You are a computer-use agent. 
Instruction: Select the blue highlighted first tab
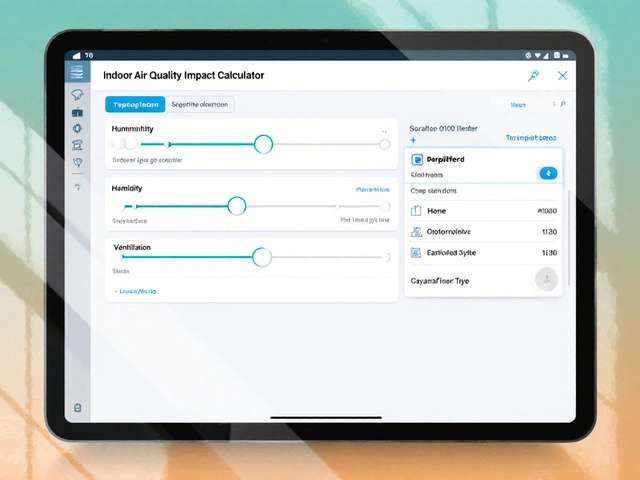(134, 104)
